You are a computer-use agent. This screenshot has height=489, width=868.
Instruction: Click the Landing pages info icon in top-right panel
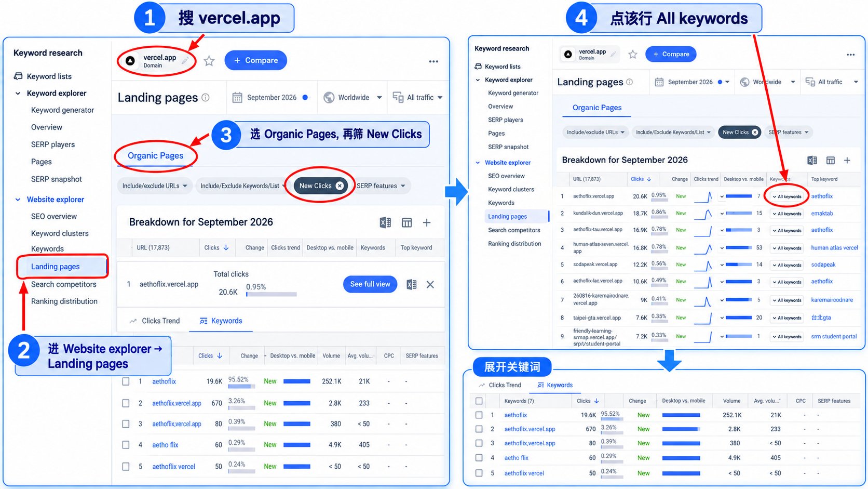click(630, 82)
